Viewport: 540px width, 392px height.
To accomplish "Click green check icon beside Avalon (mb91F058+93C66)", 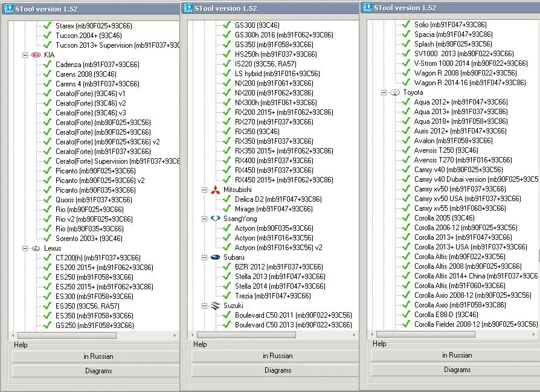I will [407, 141].
